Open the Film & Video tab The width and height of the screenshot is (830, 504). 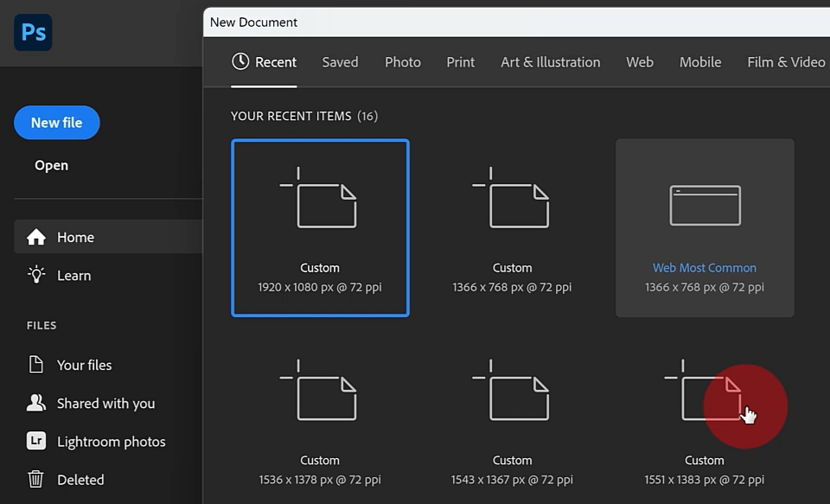click(786, 62)
